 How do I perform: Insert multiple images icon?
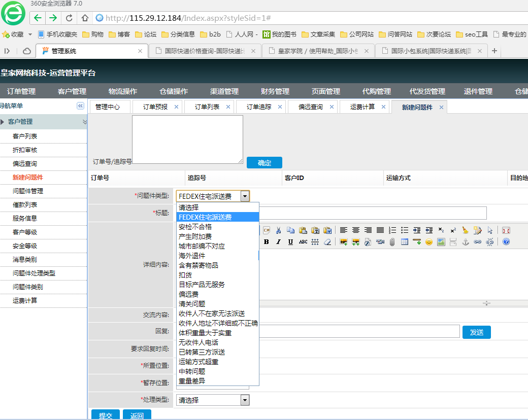[x=355, y=241]
